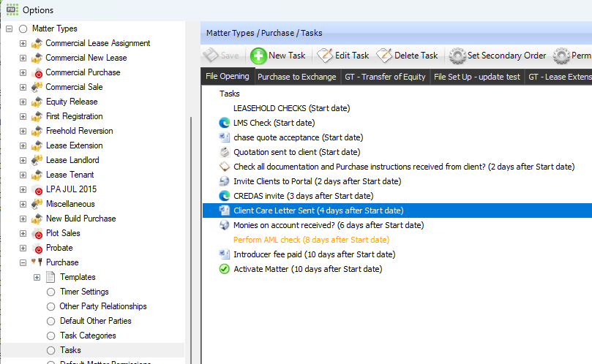Expand the New Build Purchase node

23,219
